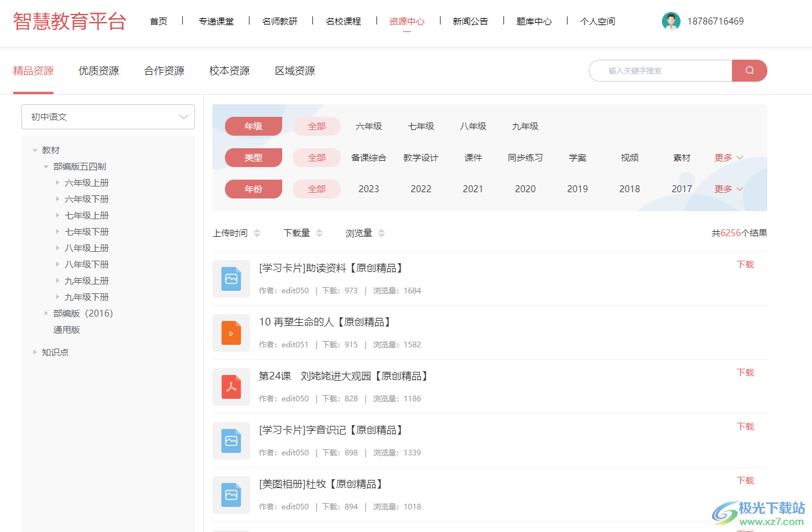Download [学习卡片]字音识记 via 下载 link
Viewport: 812px width, 532px height.
coord(745,426)
